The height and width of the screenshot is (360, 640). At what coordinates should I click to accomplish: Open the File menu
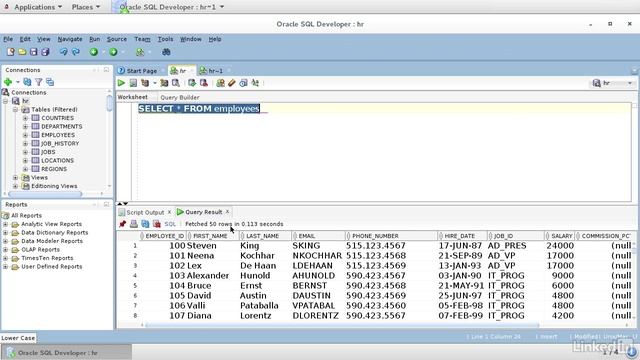(x=8, y=39)
